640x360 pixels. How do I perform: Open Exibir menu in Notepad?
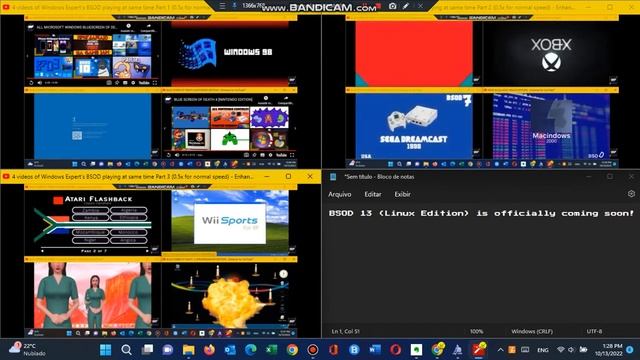(402, 194)
